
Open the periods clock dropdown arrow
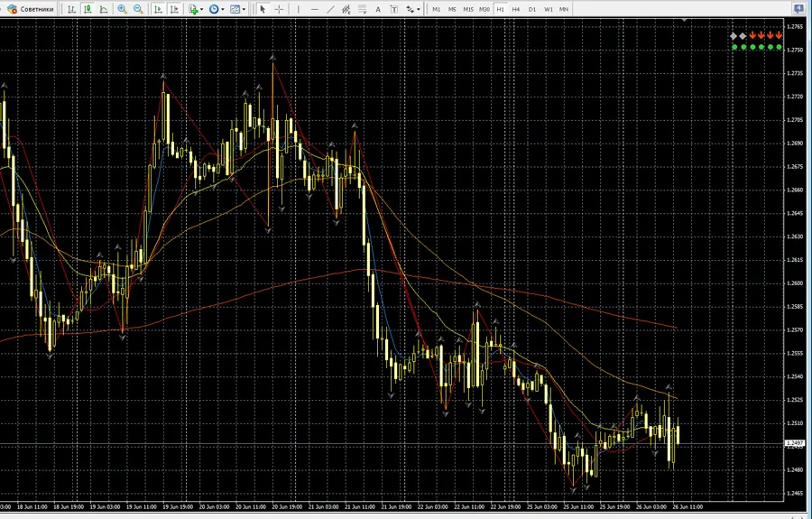pyautogui.click(x=223, y=9)
